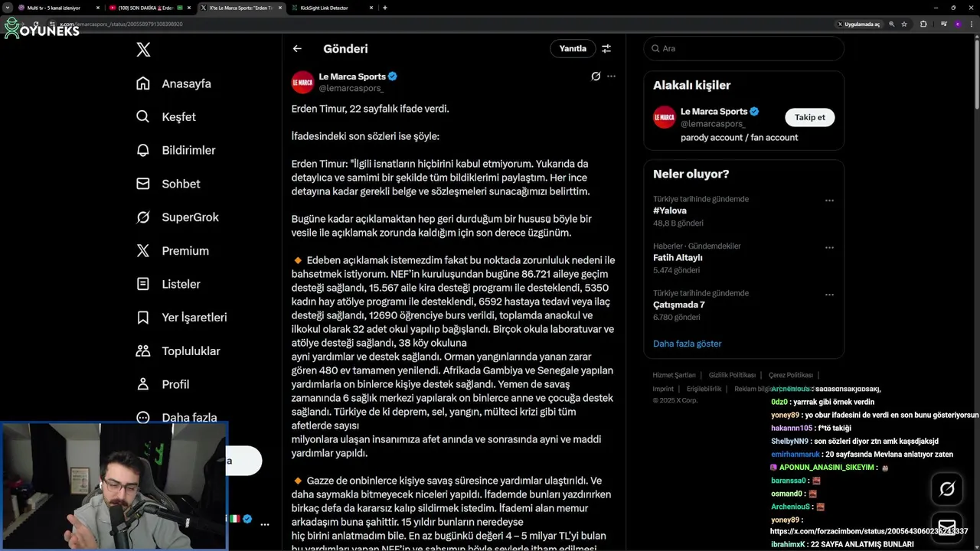Open Gizlilik Politikası footer link
Viewport: 980px width, 551px height.
(x=732, y=375)
